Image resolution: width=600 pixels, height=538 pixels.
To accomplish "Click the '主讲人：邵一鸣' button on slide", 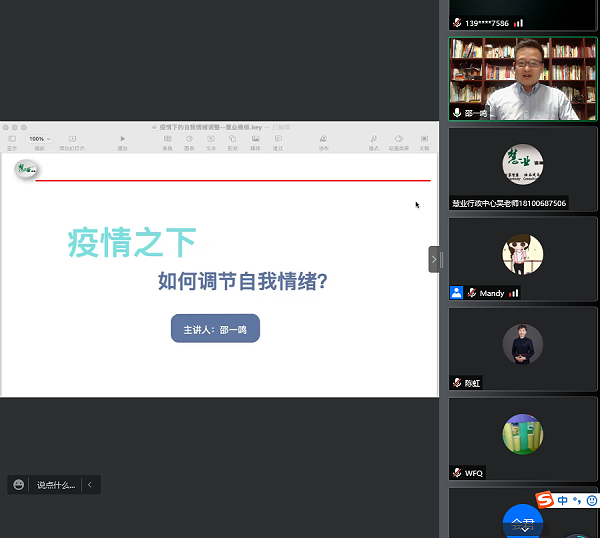I will click(x=215, y=328).
